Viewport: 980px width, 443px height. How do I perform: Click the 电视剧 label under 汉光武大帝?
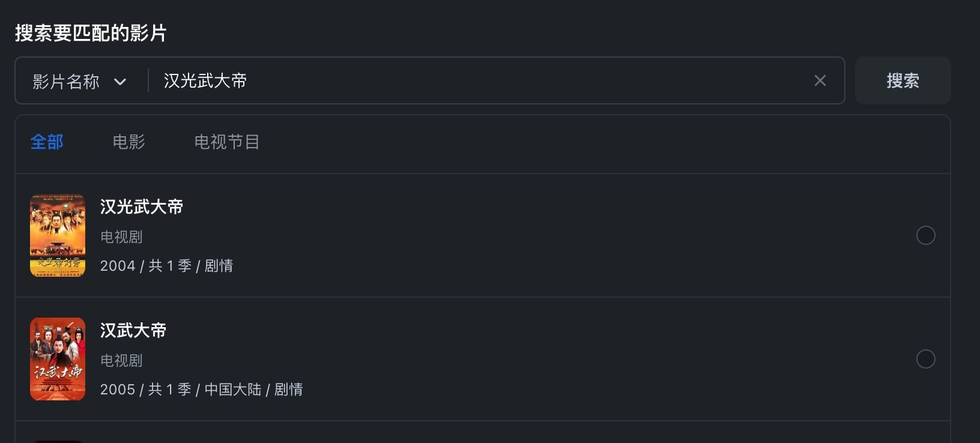pyautogui.click(x=121, y=237)
